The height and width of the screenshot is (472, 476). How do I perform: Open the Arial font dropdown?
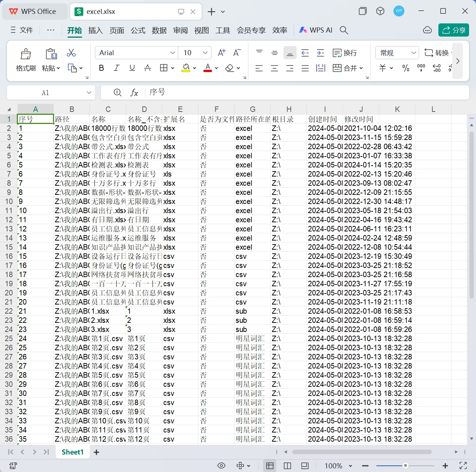(173, 53)
